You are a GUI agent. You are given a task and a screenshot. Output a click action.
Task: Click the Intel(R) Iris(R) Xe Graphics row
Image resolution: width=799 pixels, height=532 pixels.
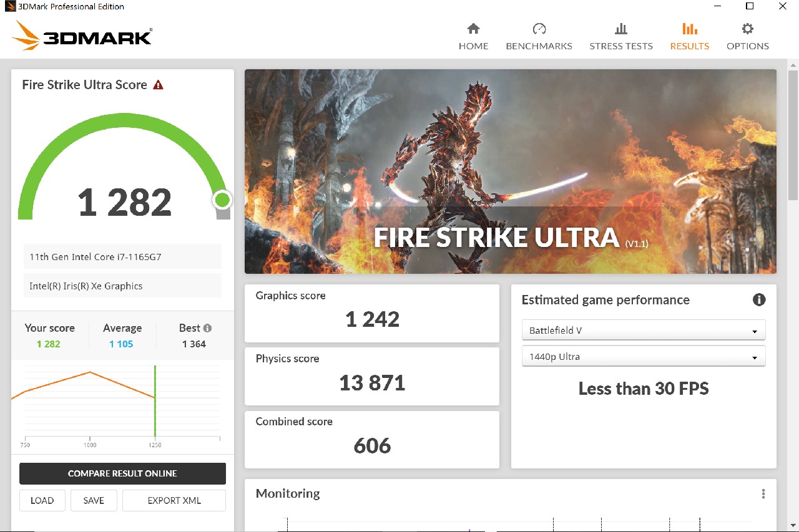[x=122, y=286]
